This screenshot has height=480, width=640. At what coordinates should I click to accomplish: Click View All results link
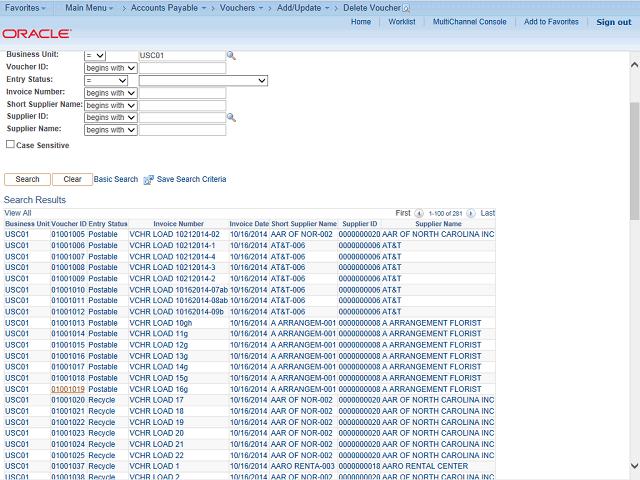[18, 213]
